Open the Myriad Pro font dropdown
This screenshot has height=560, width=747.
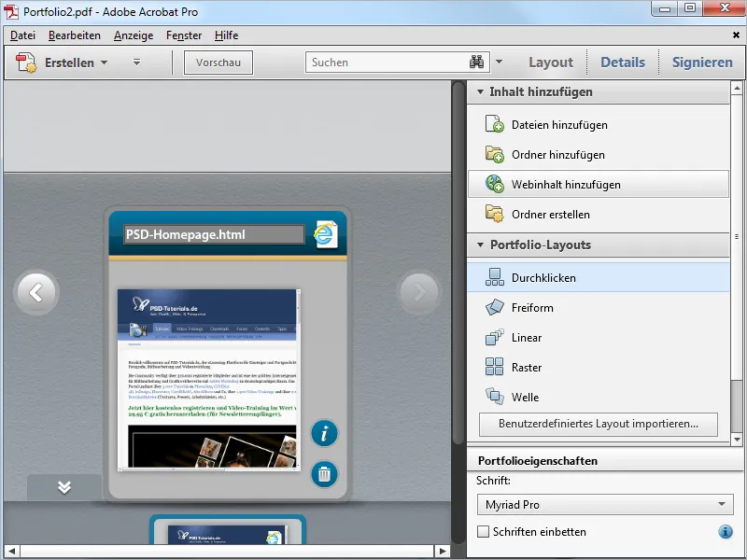point(605,504)
